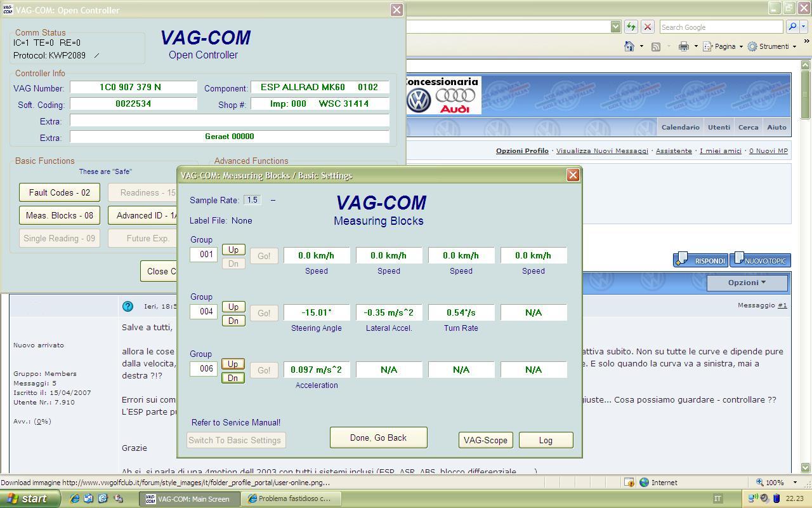Click the browser stop loading icon

coord(648,27)
